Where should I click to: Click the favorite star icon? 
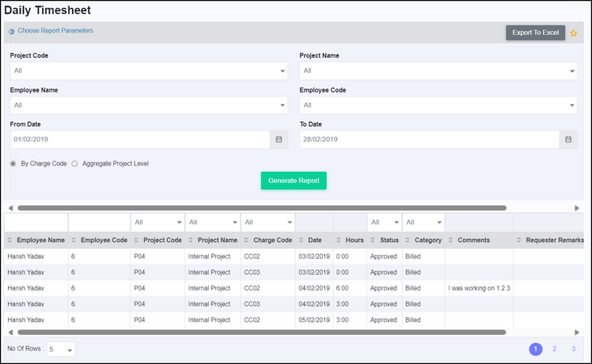click(574, 33)
